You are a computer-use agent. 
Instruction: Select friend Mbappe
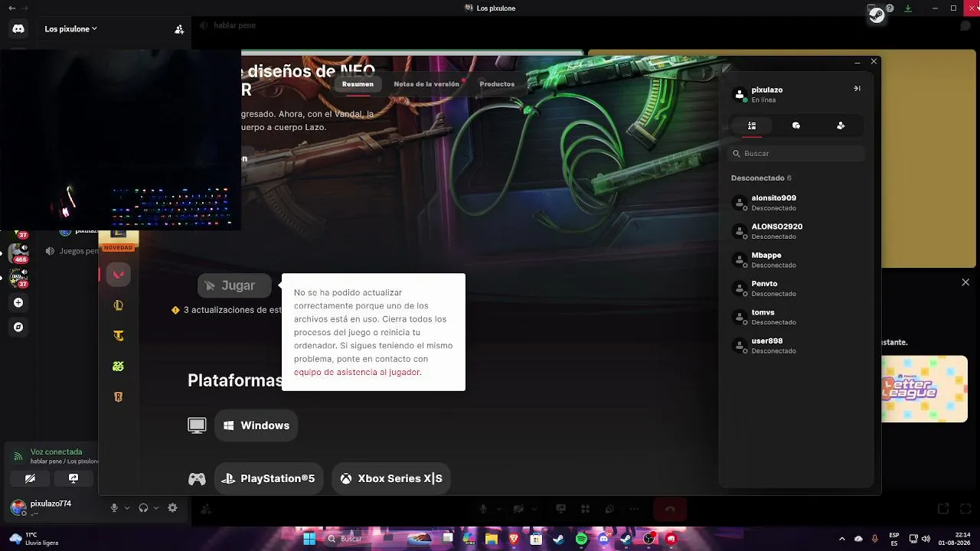tap(796, 259)
